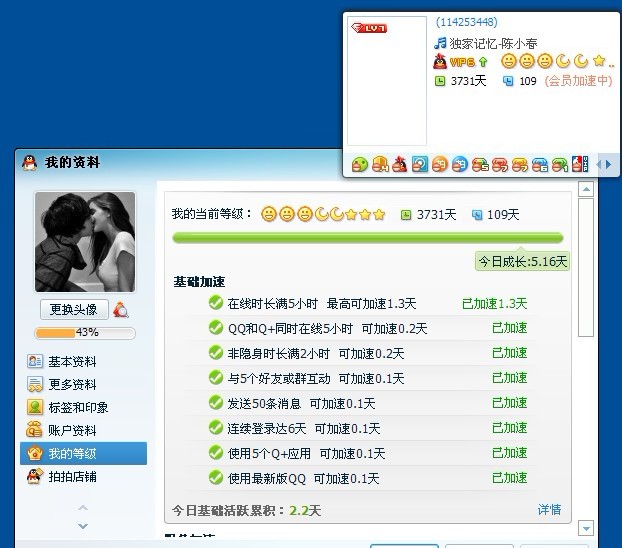Click the 今日成长:5.16天 tooltip
The width and height of the screenshot is (622, 548).
(522, 261)
